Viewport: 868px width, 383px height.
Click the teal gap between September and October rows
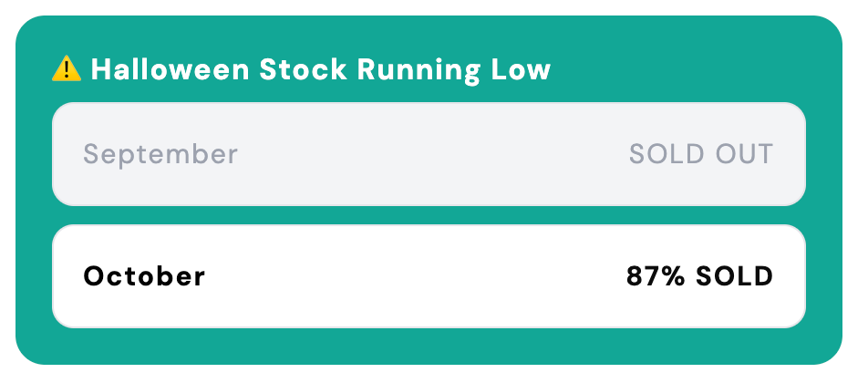click(429, 215)
